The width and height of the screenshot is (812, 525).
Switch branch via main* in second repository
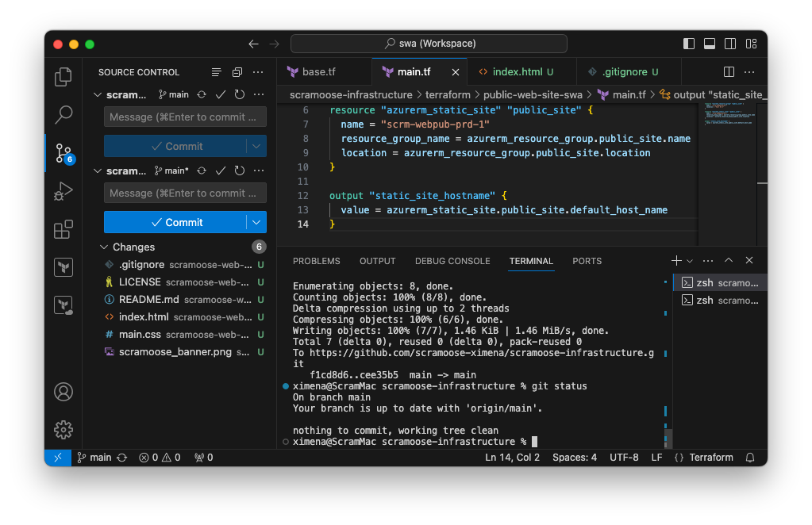click(172, 171)
